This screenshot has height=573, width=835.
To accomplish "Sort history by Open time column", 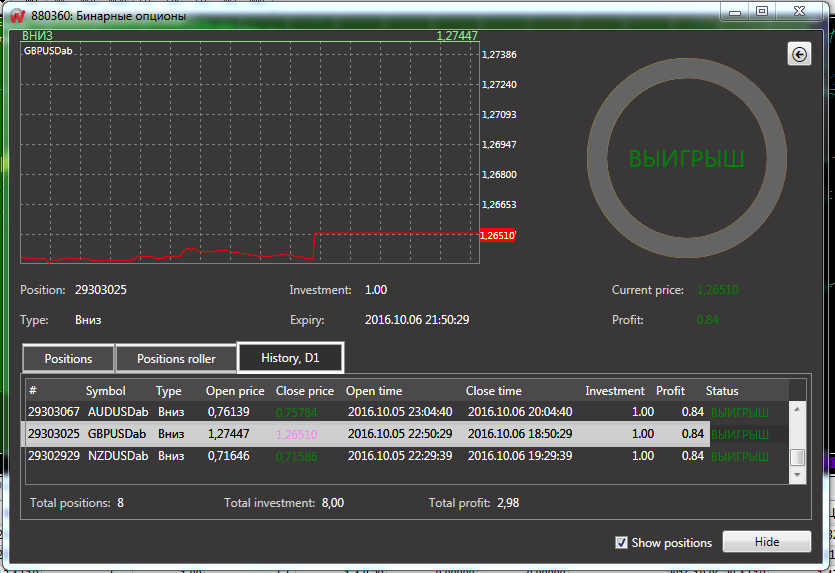I will [374, 390].
